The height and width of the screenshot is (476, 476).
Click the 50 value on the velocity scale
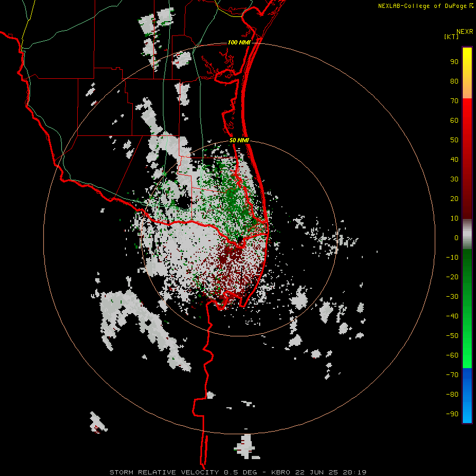click(454, 140)
